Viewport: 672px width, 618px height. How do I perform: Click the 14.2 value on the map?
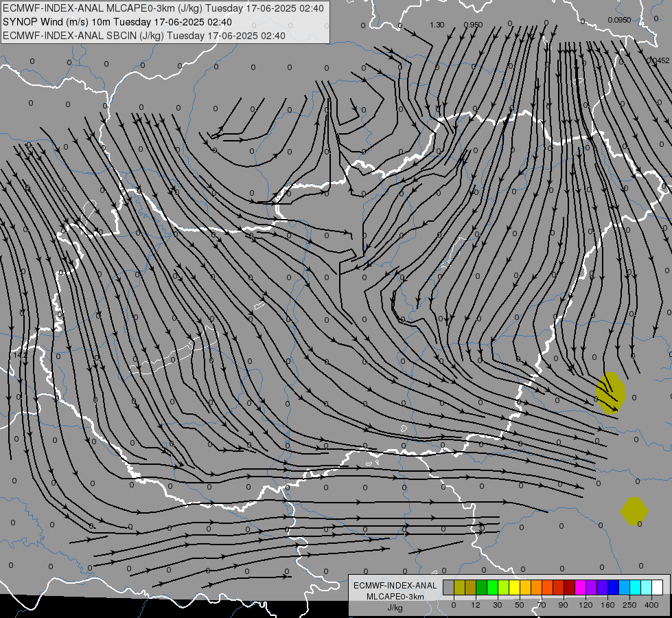20,355
